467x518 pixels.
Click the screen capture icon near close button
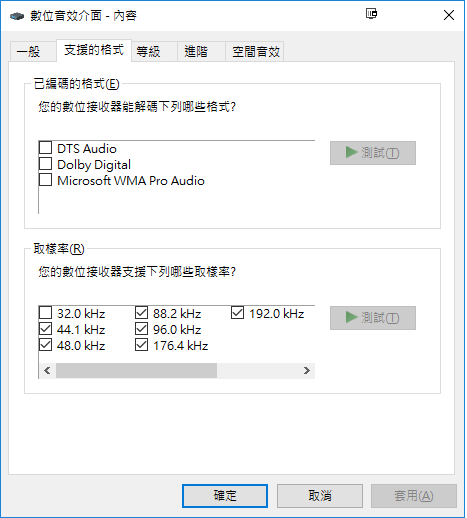coord(371,14)
